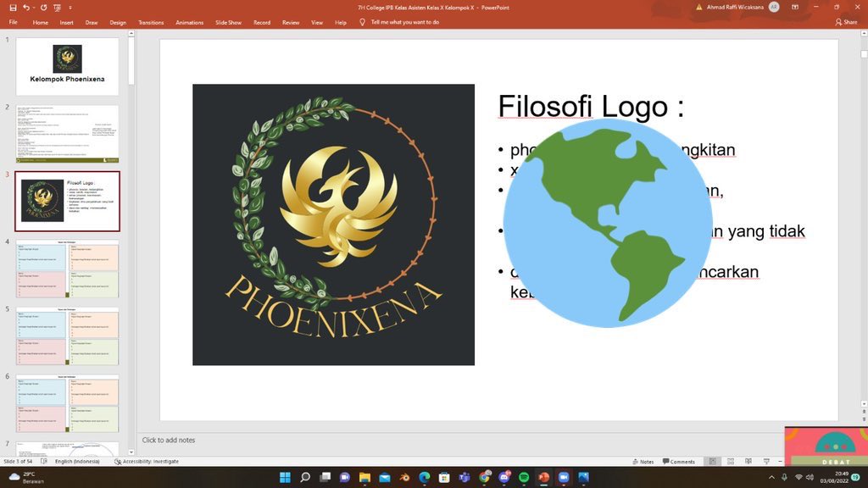The image size is (868, 488).
Task: Undo the last action
Action: tap(25, 8)
